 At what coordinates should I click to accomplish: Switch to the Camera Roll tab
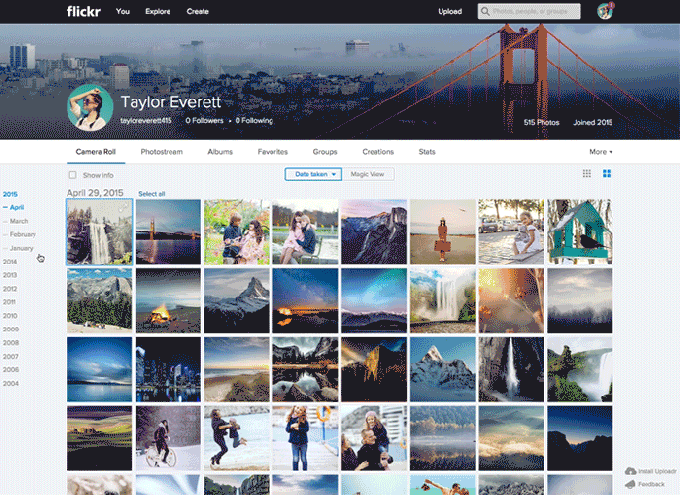[x=96, y=152]
